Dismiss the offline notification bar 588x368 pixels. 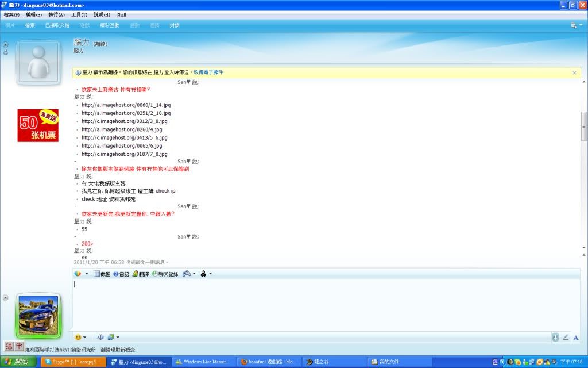coord(574,72)
